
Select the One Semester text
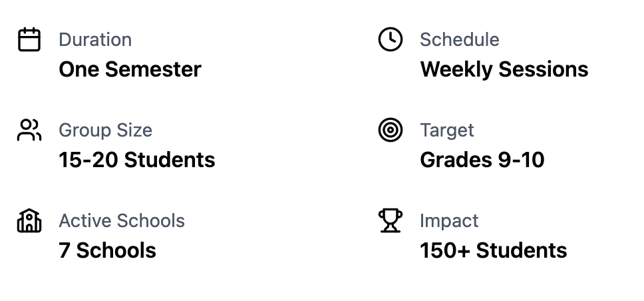(x=130, y=69)
